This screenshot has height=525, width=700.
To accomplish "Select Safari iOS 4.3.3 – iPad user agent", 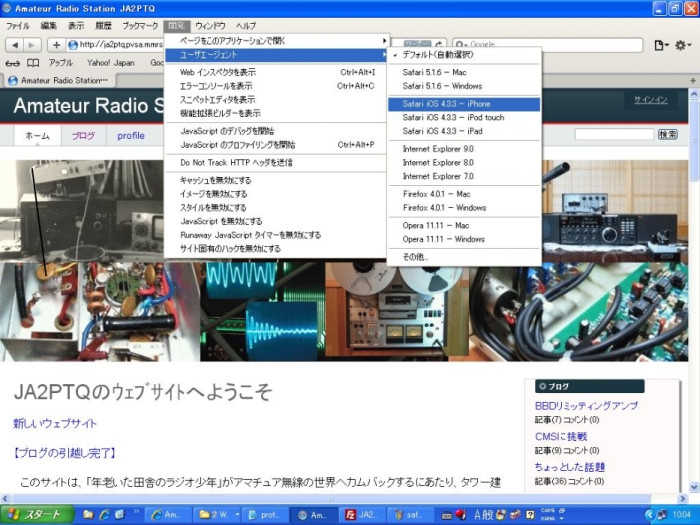I will [x=464, y=131].
